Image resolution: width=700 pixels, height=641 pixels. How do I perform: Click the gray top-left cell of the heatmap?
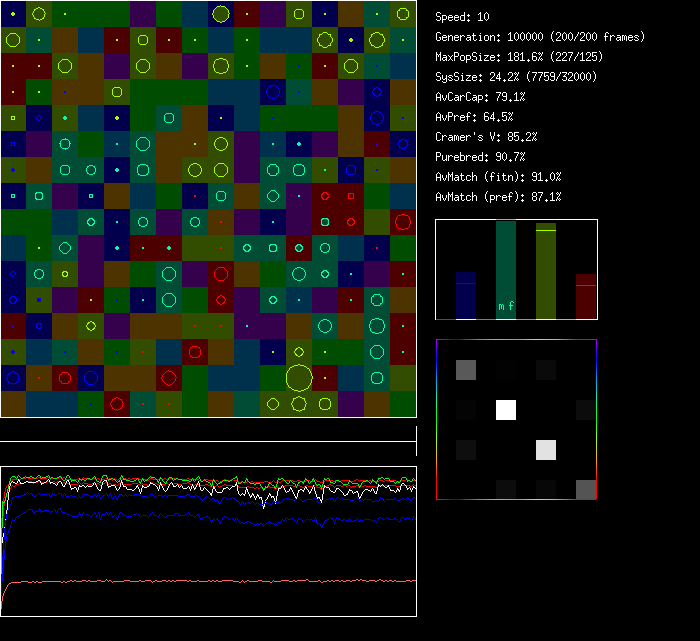466,370
